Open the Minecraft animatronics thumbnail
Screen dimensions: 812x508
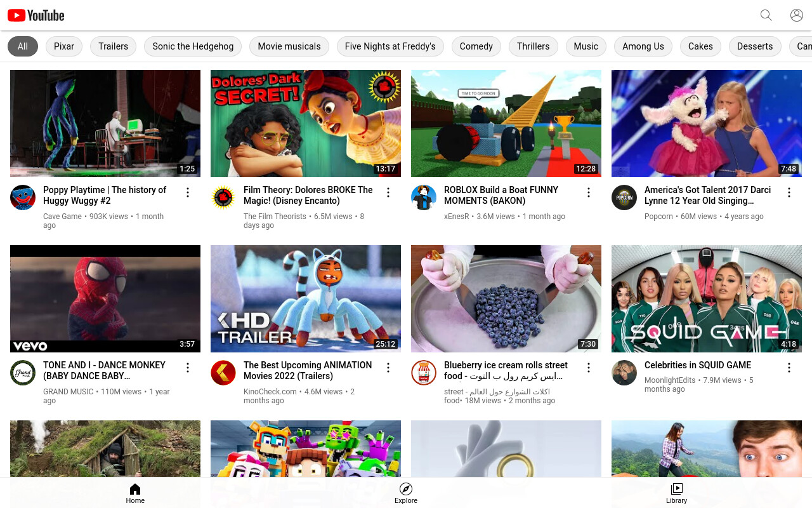(306, 448)
